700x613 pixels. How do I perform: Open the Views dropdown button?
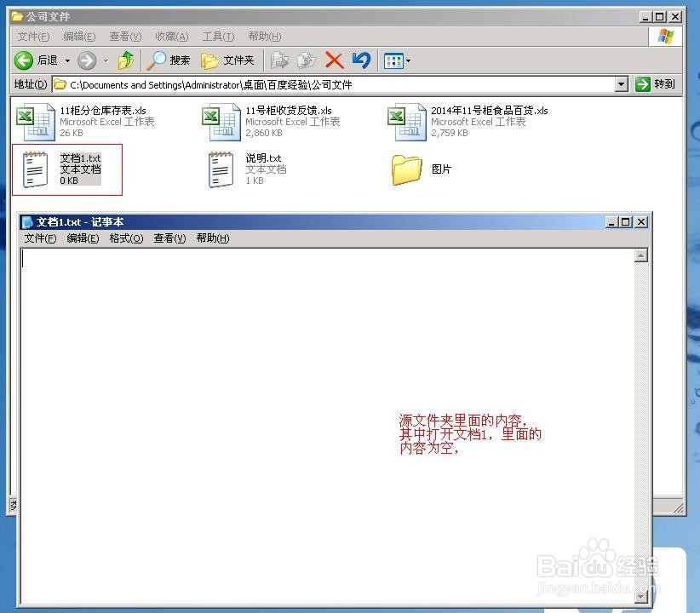click(397, 60)
